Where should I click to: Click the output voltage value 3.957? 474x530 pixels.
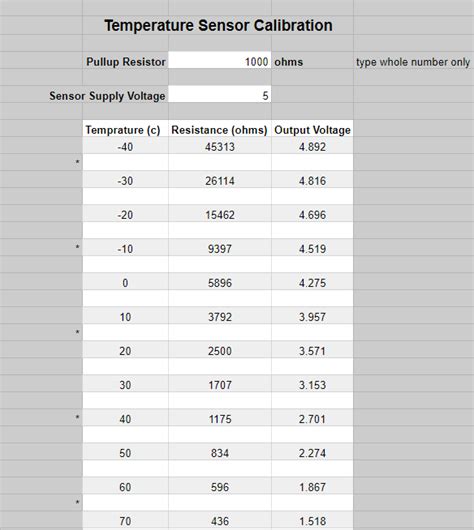click(x=312, y=317)
